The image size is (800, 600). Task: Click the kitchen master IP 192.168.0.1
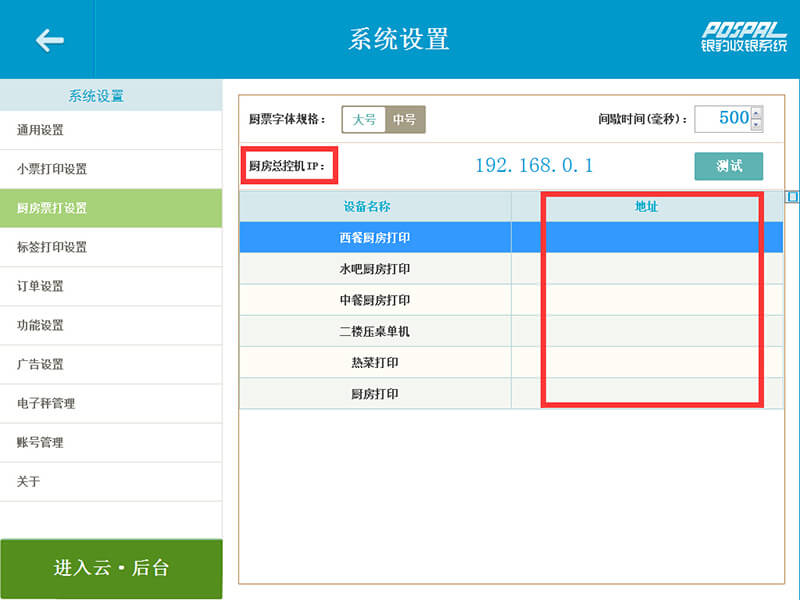(x=533, y=166)
